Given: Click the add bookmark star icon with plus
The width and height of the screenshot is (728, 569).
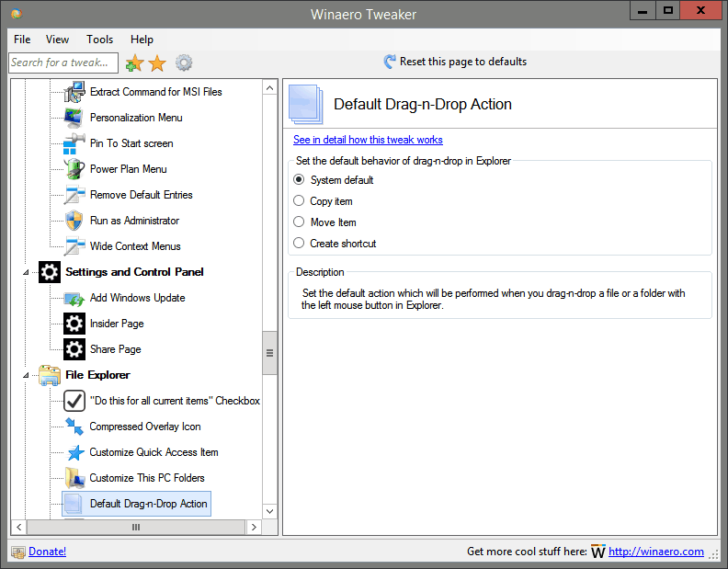Looking at the screenshot, I should click(134, 63).
